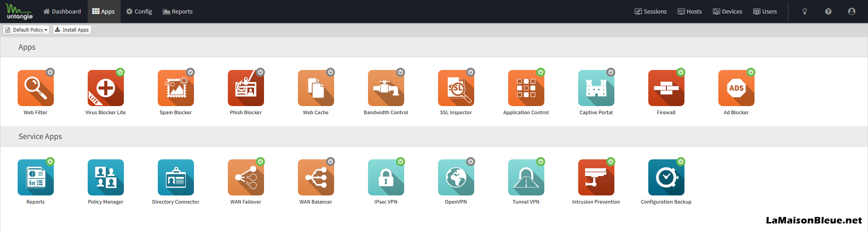Open the Phish Blocker app
Image resolution: width=868 pixels, height=232 pixels.
[246, 88]
